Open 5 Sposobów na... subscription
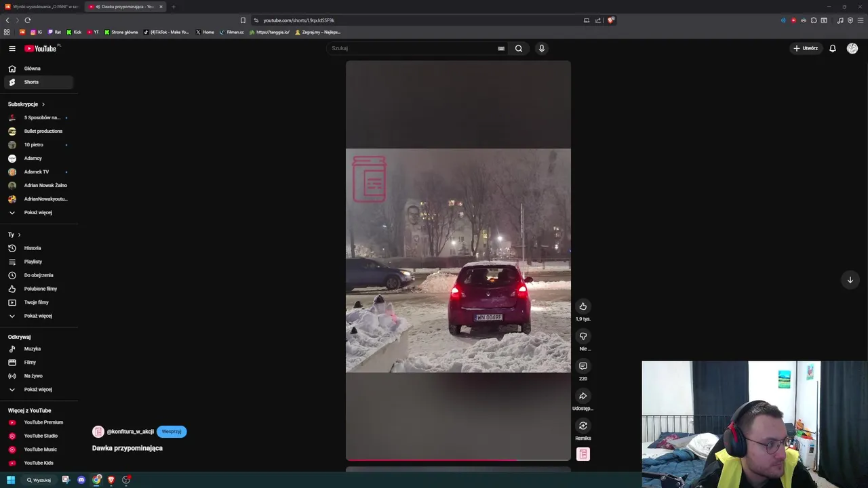 point(39,117)
